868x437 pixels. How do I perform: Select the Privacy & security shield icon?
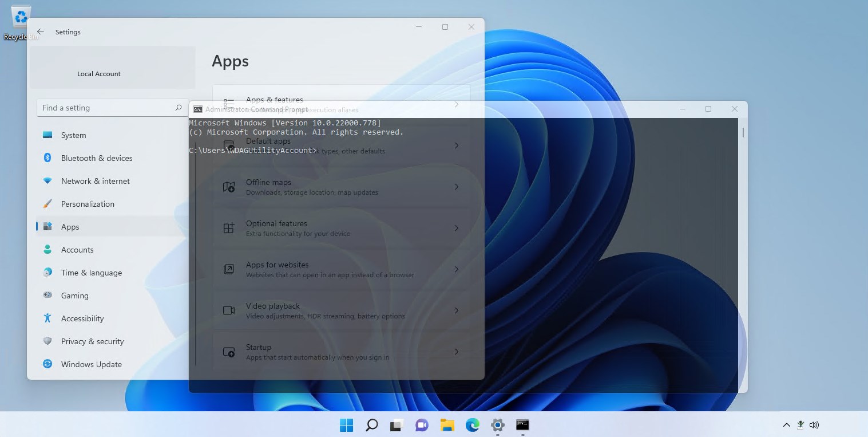[x=48, y=341]
